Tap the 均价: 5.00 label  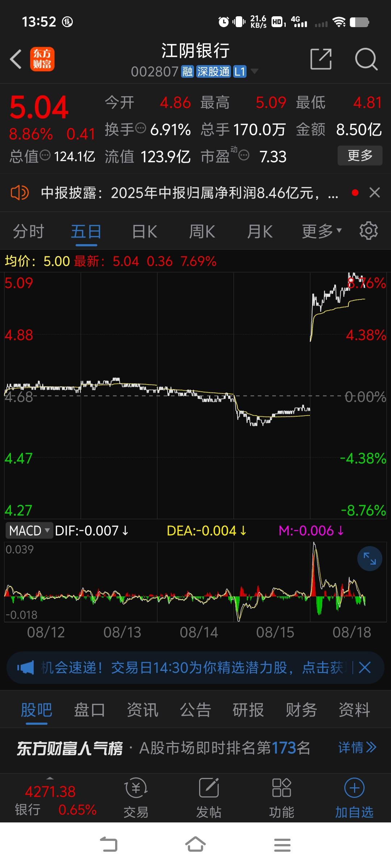point(37,261)
